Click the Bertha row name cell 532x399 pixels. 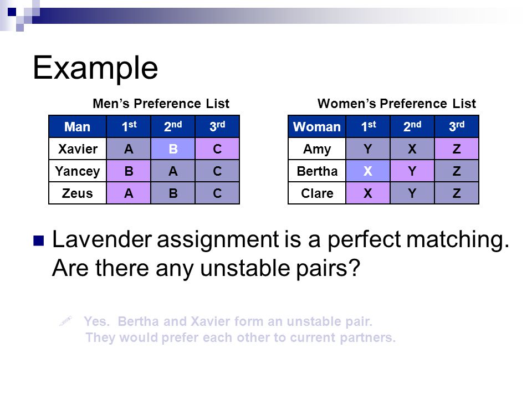click(317, 171)
